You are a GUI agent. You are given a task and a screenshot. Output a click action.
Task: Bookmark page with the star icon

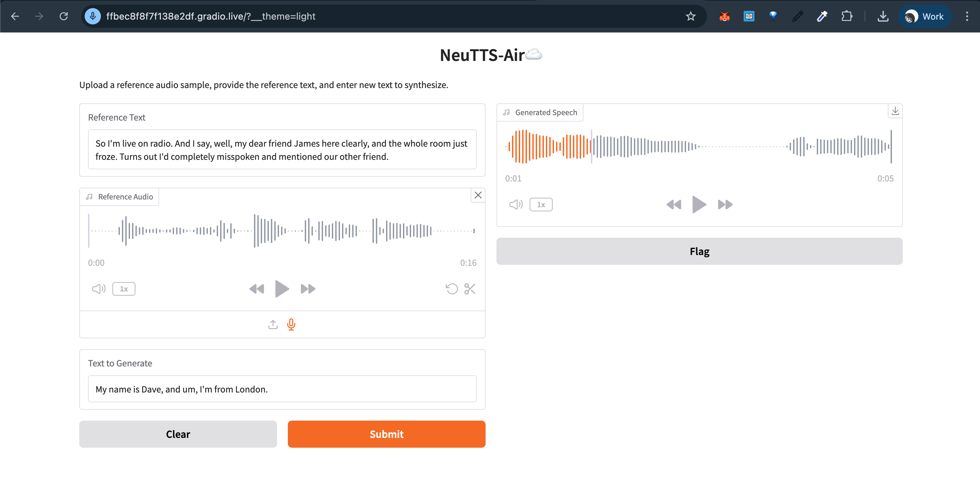[x=690, y=16]
